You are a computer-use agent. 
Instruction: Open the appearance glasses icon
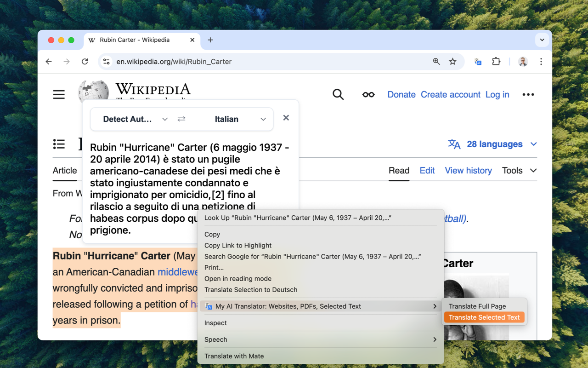click(368, 95)
